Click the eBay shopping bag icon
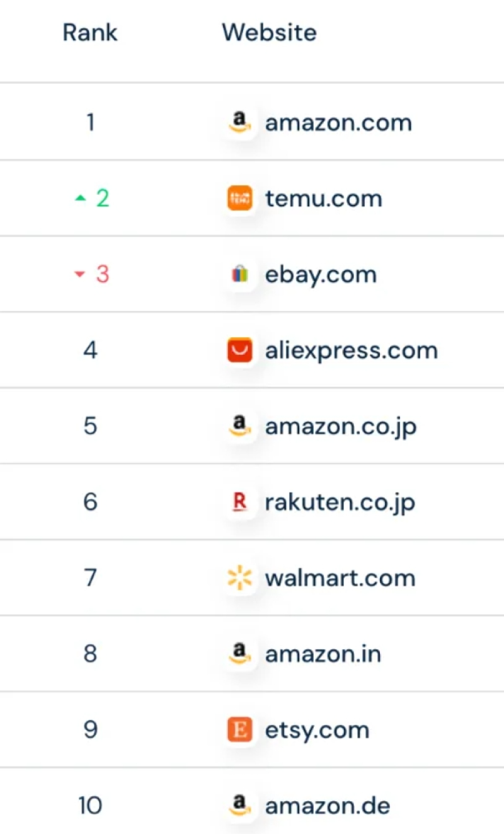Screen dimensions: 504x834 click(239, 274)
